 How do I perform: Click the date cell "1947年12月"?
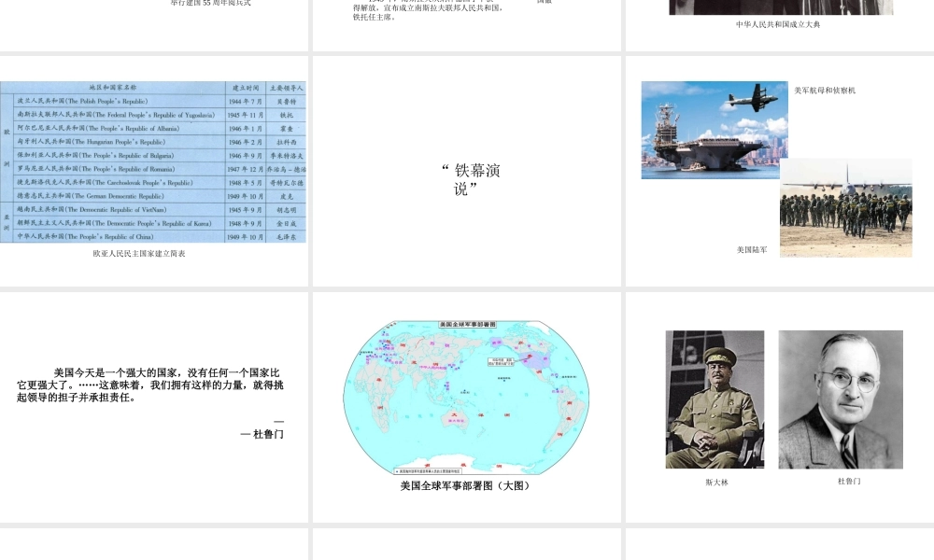[246, 169]
